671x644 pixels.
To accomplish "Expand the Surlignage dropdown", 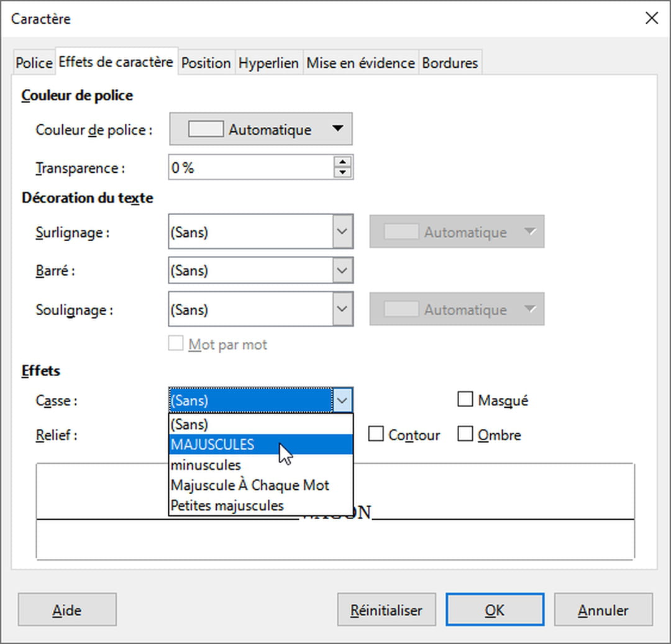I will [x=342, y=232].
